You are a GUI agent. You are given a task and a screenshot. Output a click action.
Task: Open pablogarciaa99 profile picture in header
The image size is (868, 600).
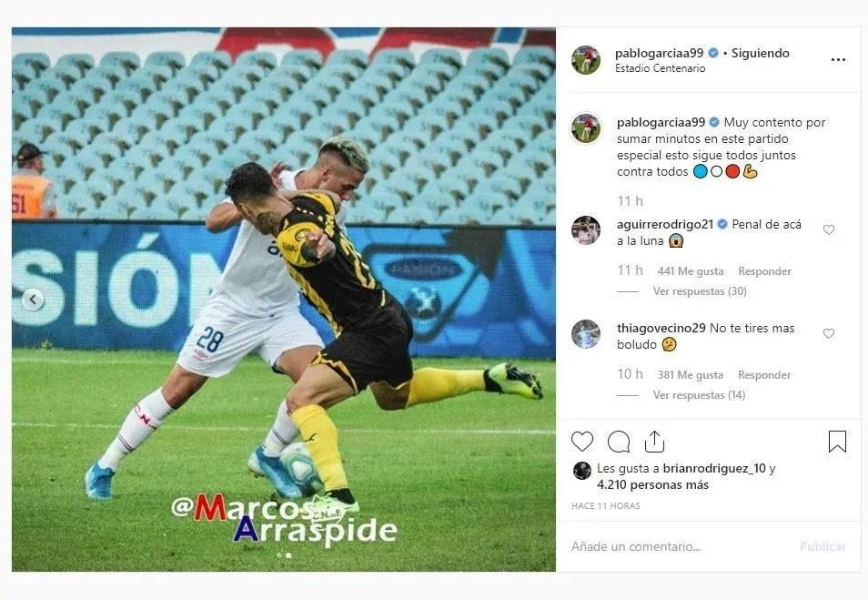586,60
